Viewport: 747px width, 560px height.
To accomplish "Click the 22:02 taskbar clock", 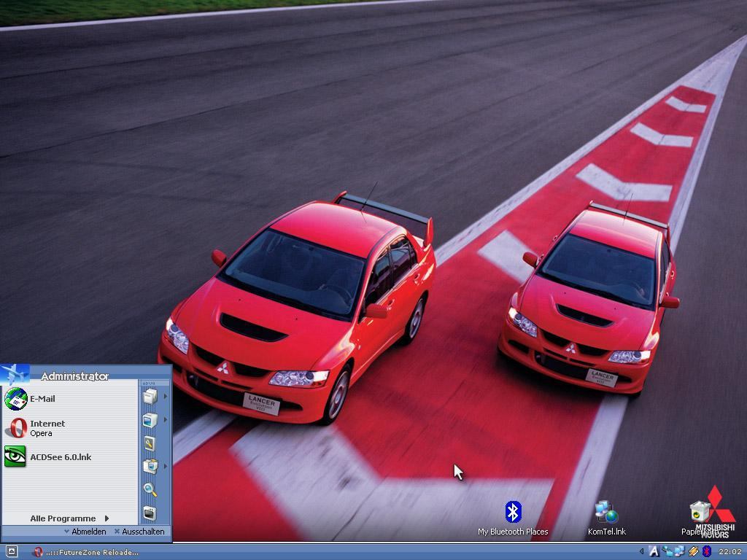I will [x=729, y=552].
